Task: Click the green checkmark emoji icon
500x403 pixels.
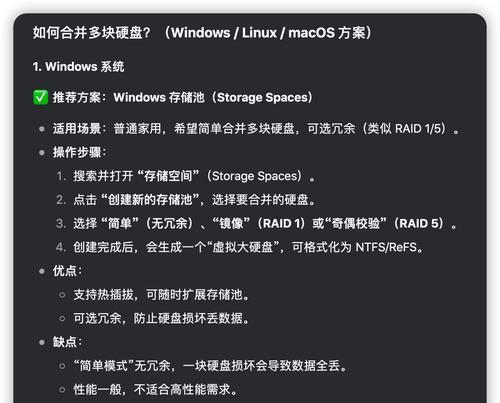Action: click(41, 97)
